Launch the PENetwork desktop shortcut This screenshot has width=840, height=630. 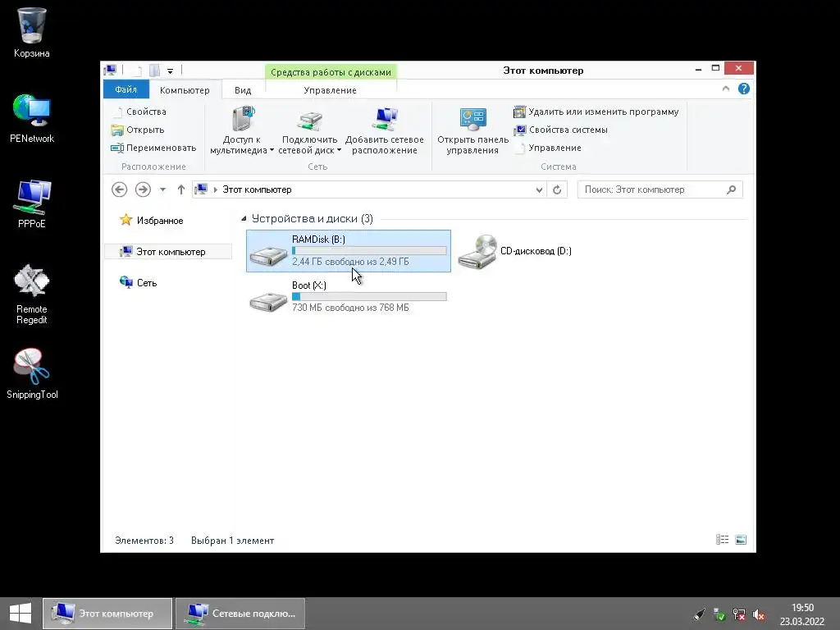coord(32,119)
